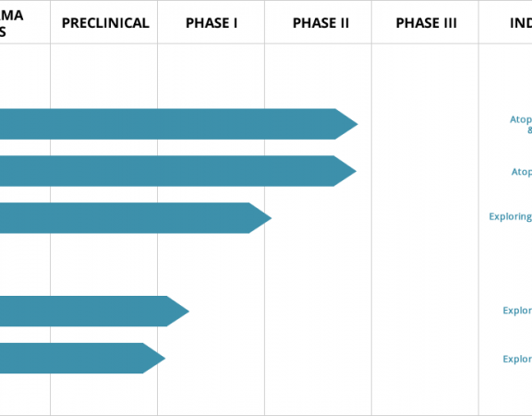Click the PRECLINICAL column header
Image resolution: width=532 pixels, height=416 pixels.
pyautogui.click(x=105, y=23)
